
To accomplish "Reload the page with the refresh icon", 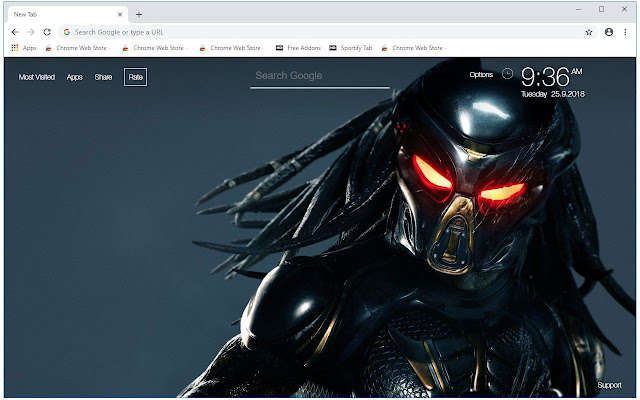I will (x=47, y=32).
